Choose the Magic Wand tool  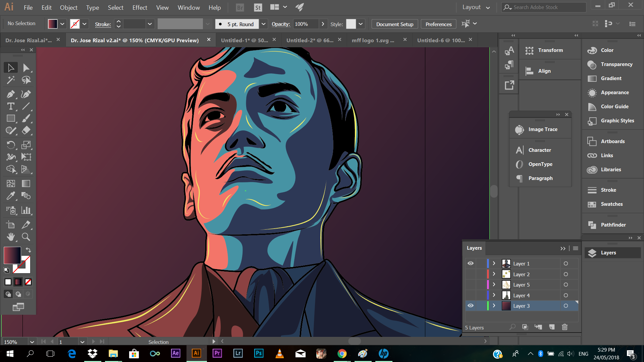click(x=11, y=80)
